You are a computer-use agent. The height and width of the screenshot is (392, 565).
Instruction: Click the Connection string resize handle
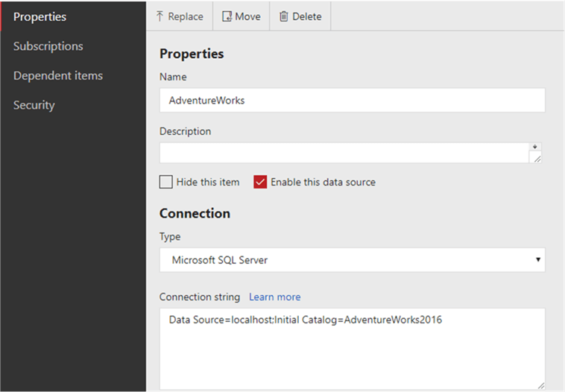(540, 385)
